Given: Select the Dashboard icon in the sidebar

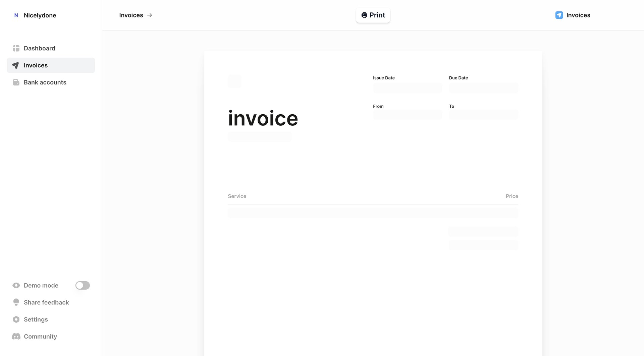Looking at the screenshot, I should click(16, 48).
